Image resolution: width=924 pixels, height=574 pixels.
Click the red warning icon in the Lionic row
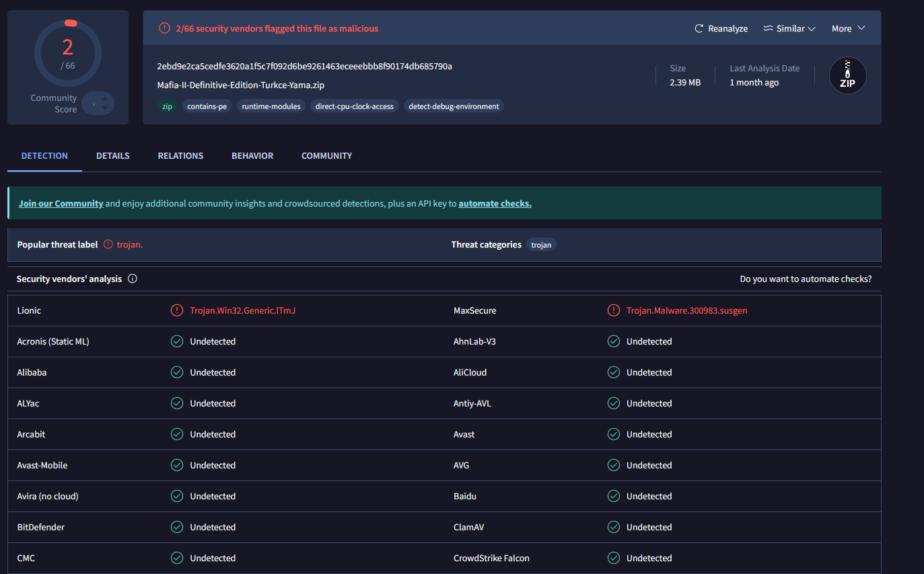pyautogui.click(x=177, y=310)
